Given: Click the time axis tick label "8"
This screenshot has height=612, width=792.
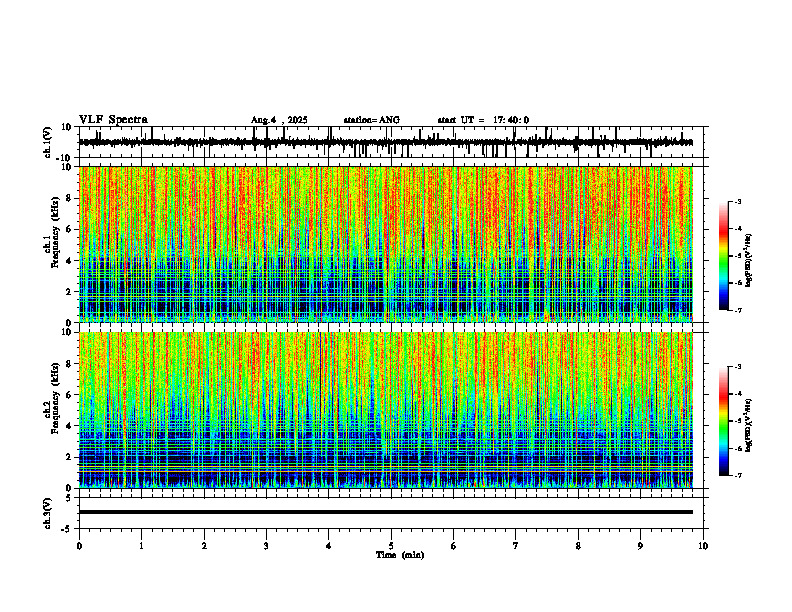Looking at the screenshot, I should (x=578, y=546).
